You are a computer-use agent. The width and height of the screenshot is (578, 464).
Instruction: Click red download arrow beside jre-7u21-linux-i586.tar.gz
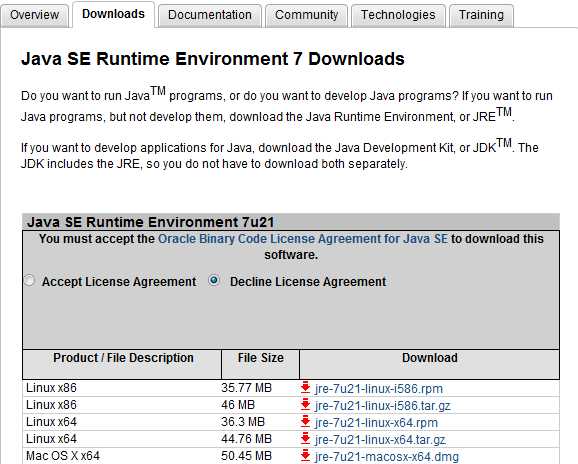[305, 405]
